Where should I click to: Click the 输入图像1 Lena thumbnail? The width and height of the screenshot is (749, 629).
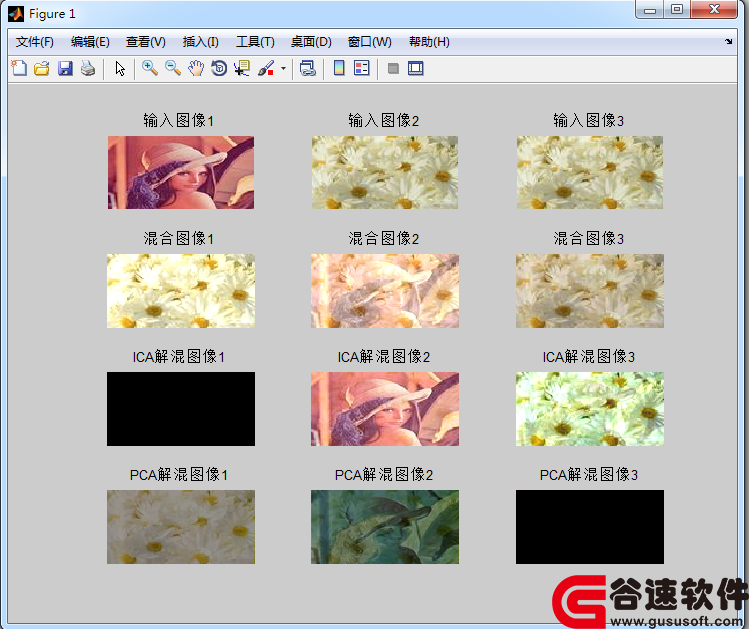pos(181,172)
